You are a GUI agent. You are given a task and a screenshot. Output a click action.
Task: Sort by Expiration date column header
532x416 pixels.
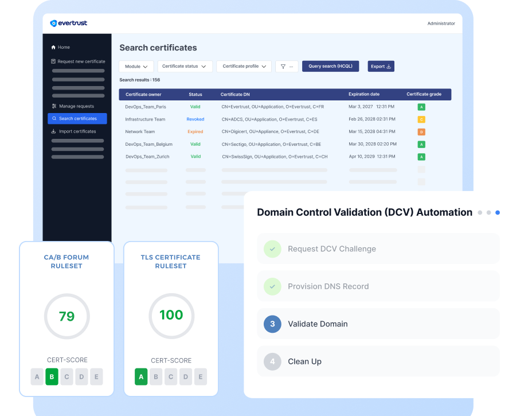364,94
